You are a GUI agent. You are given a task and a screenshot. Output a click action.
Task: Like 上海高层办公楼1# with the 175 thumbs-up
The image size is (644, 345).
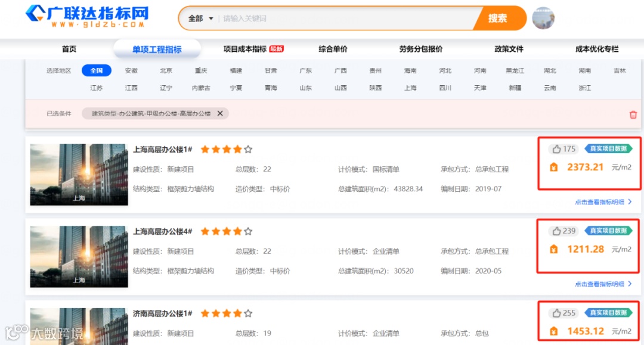pos(563,149)
